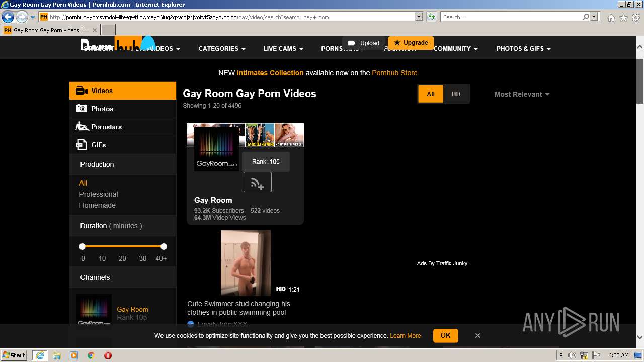Screen dimensions: 644x362
Task: Choose the Professional production filter
Action: pyautogui.click(x=99, y=194)
